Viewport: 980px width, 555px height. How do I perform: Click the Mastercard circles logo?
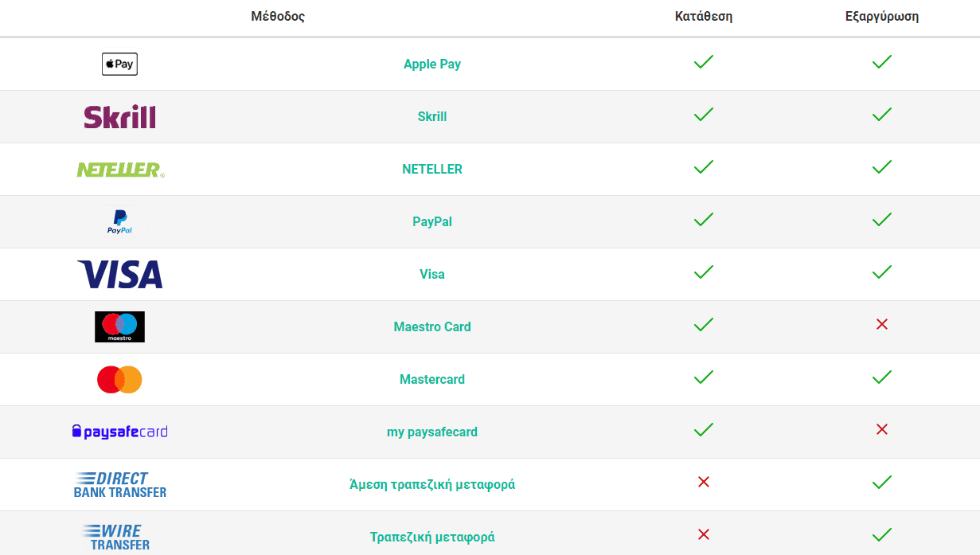tap(119, 380)
